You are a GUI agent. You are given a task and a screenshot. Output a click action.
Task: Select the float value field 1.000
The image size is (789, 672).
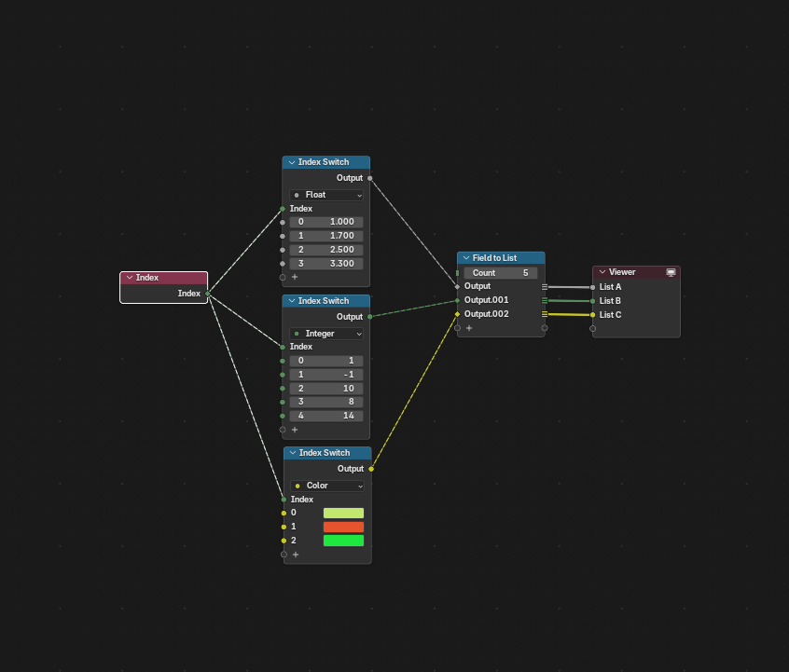[326, 222]
